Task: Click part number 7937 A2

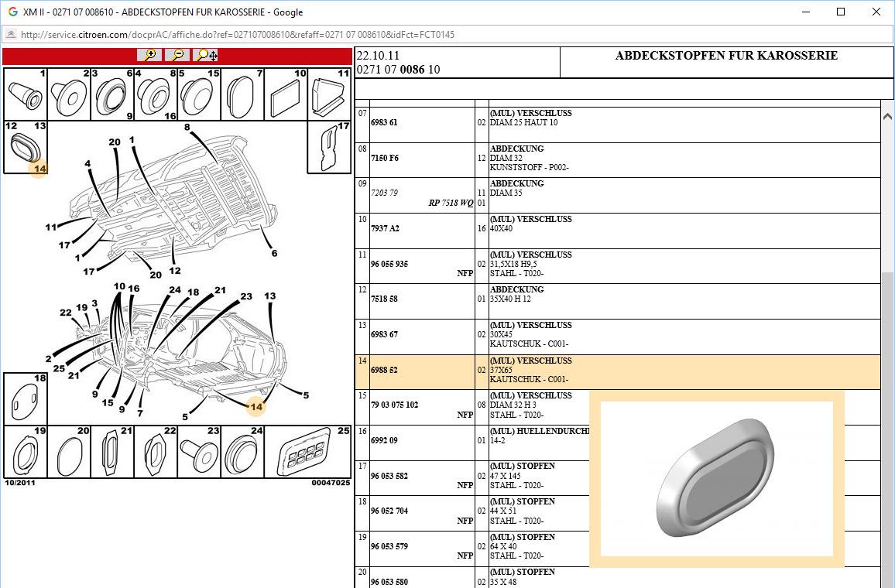Action: click(x=386, y=228)
